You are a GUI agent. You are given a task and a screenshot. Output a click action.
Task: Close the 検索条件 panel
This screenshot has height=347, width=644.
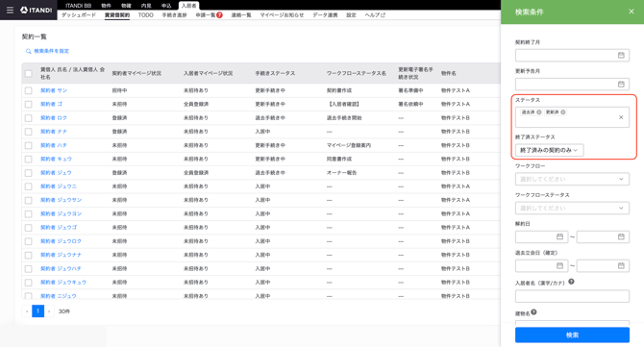point(632,12)
